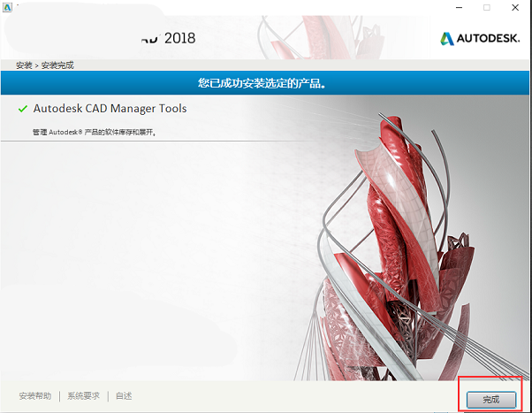Image resolution: width=532 pixels, height=413 pixels.
Task: Open the 安装帮助 help link
Action: 35,396
